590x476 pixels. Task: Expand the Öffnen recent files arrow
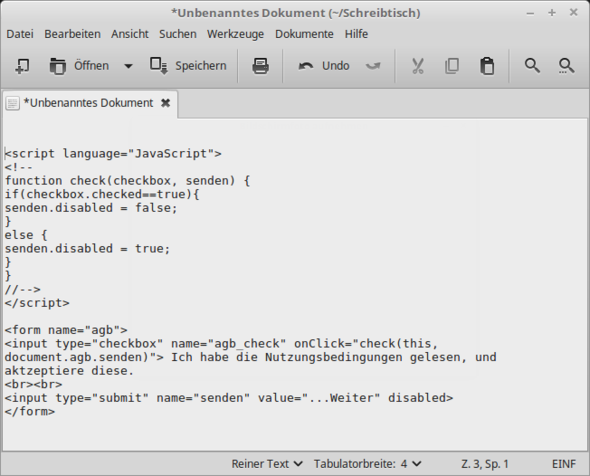pyautogui.click(x=128, y=66)
